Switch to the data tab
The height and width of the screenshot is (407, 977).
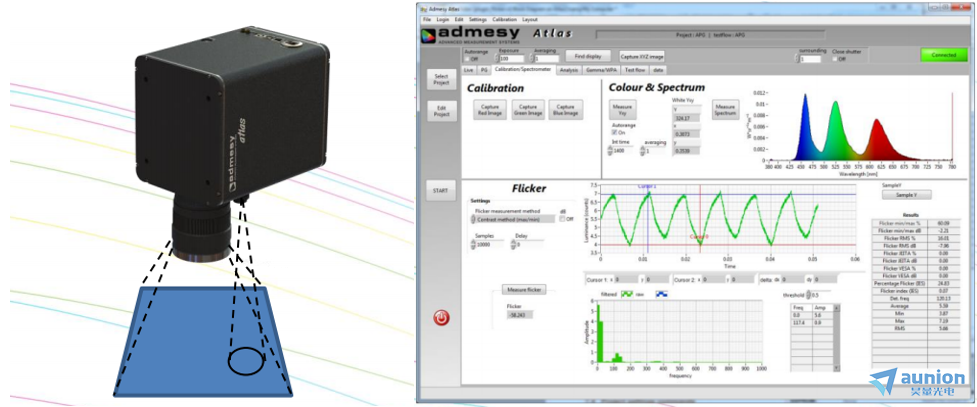point(658,70)
